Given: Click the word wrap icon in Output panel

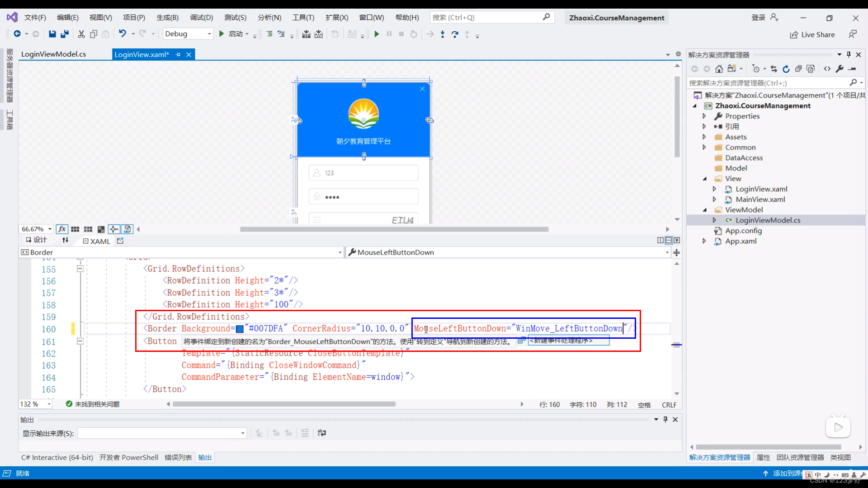Looking at the screenshot, I should pyautogui.click(x=321, y=433).
